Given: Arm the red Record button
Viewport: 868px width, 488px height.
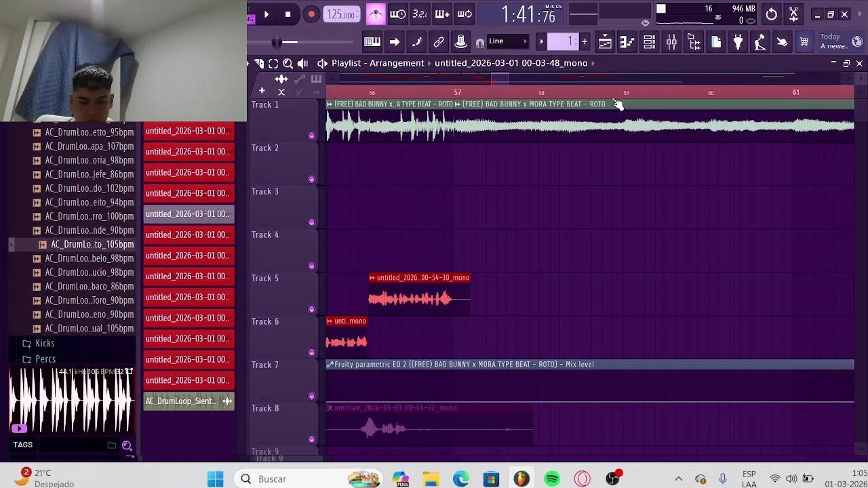Looking at the screenshot, I should click(x=311, y=14).
